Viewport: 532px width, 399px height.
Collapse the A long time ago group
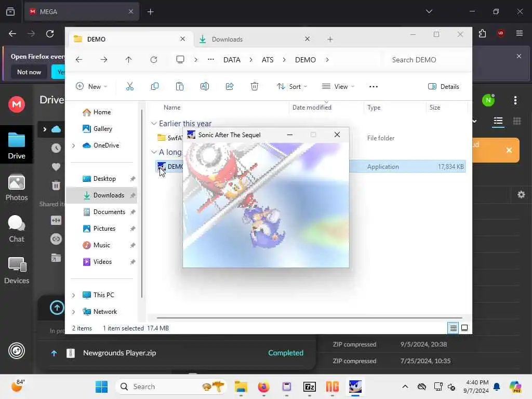154,152
